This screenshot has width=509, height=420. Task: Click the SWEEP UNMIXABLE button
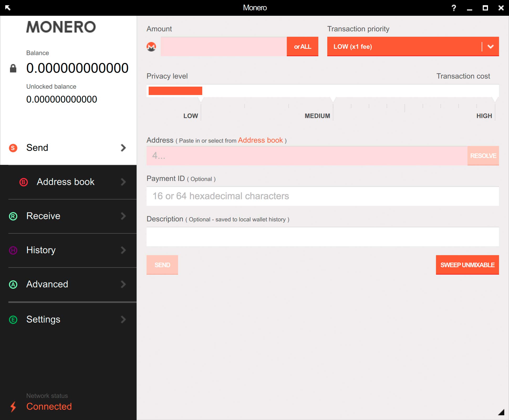tap(466, 265)
